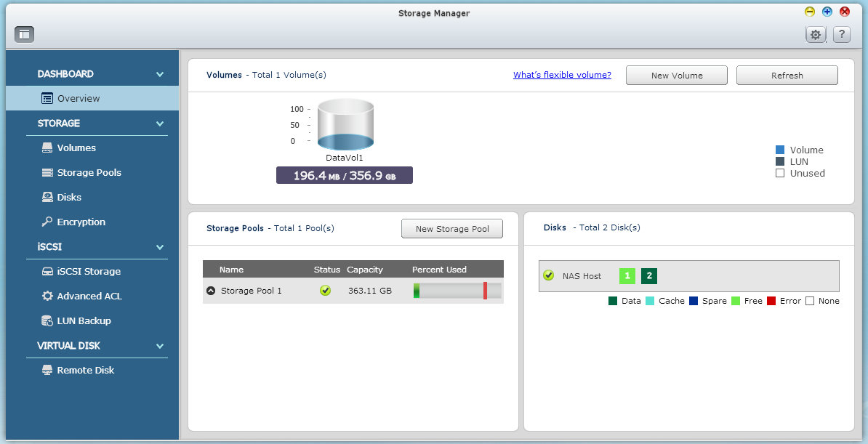
Task: Click the Advanced ACL gear icon
Action: pos(47,296)
